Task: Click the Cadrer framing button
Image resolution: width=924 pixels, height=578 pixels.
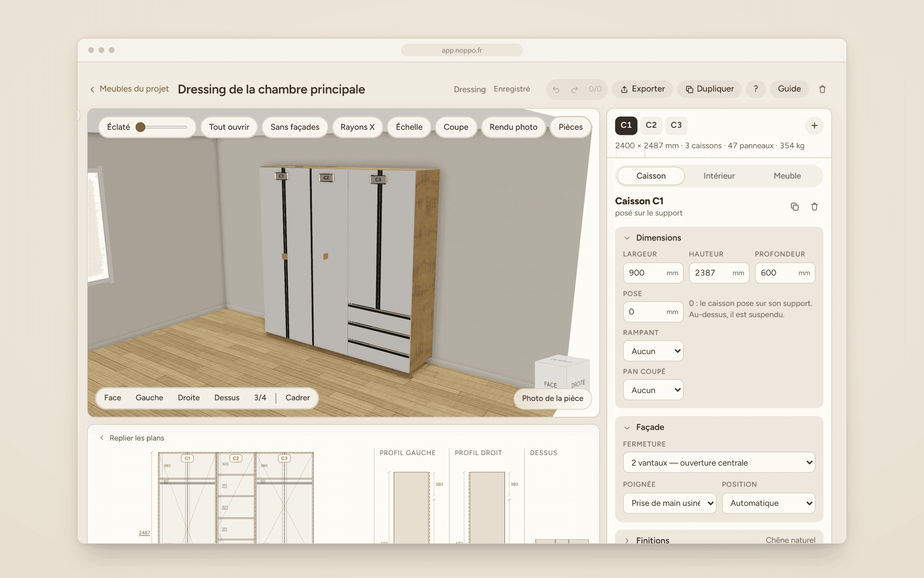Action: [297, 398]
